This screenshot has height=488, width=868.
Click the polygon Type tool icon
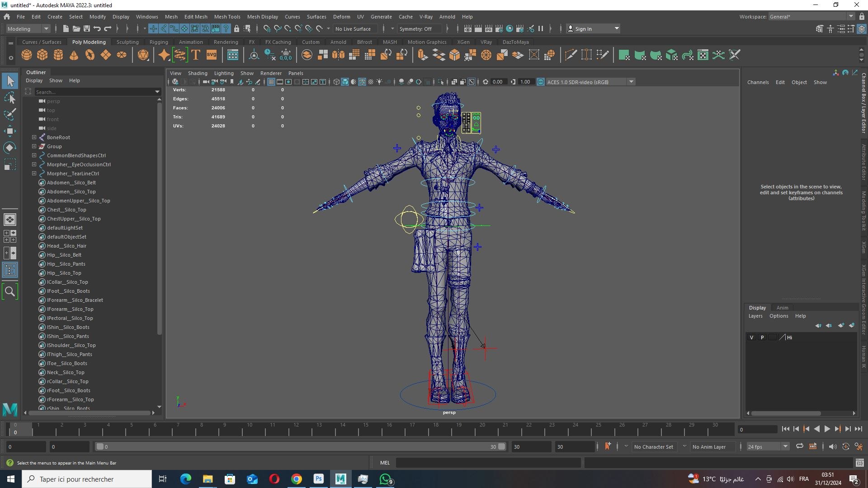pos(196,55)
